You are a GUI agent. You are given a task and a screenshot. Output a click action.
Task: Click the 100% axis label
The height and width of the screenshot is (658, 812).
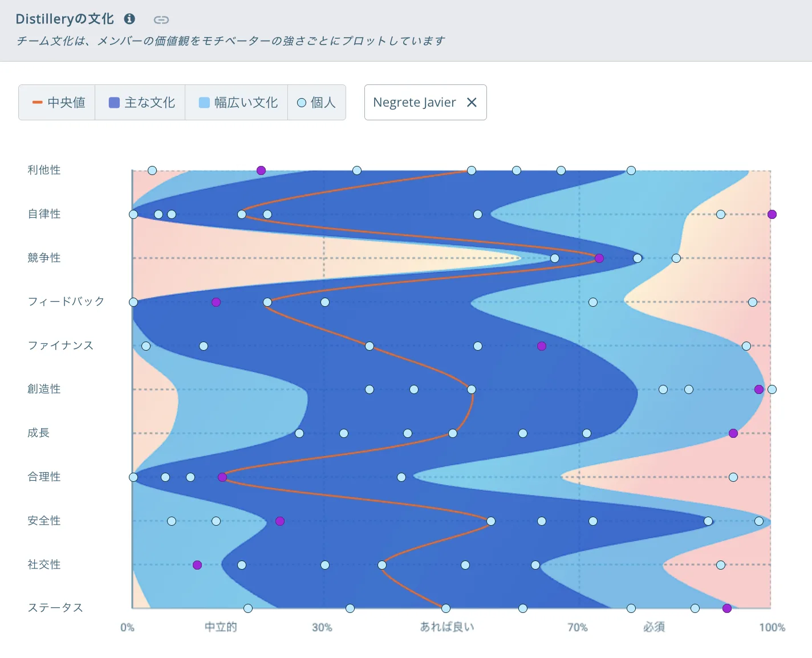[x=772, y=628]
